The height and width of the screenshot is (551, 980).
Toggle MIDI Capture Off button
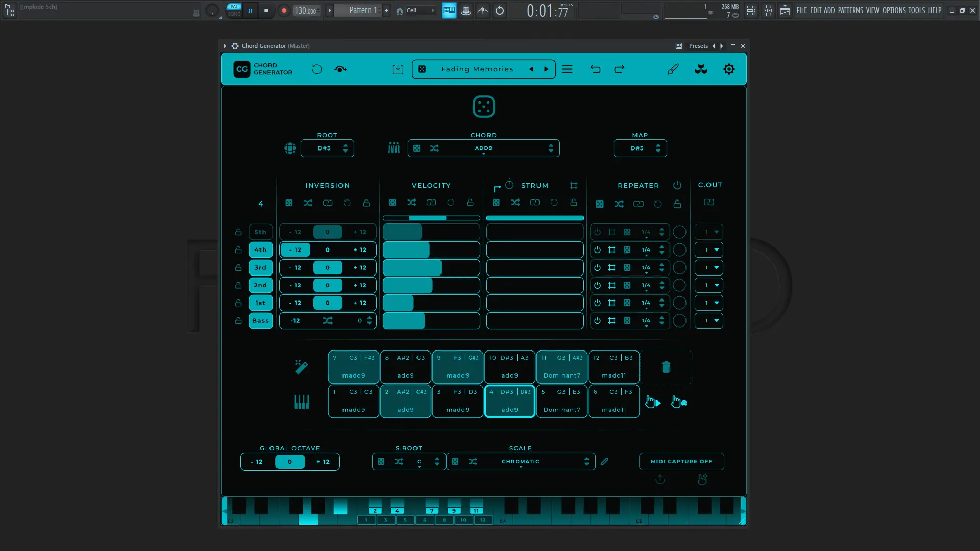tap(681, 461)
